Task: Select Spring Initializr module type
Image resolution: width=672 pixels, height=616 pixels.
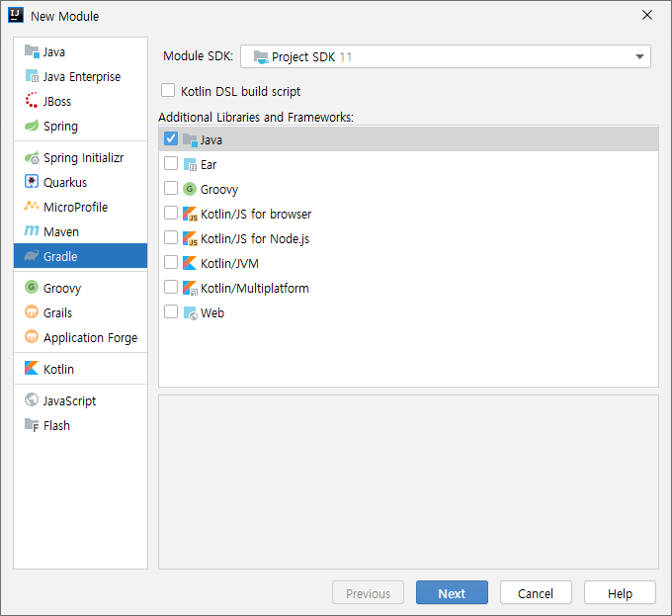Action: [83, 158]
